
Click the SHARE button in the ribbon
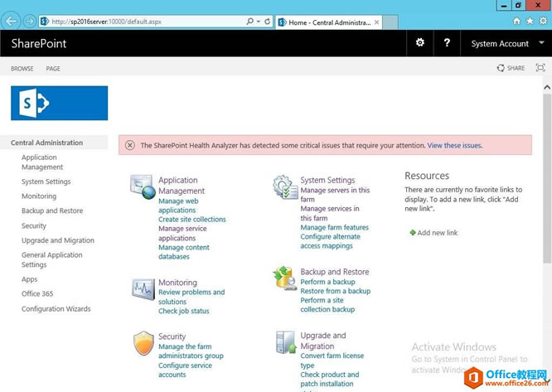coord(511,68)
